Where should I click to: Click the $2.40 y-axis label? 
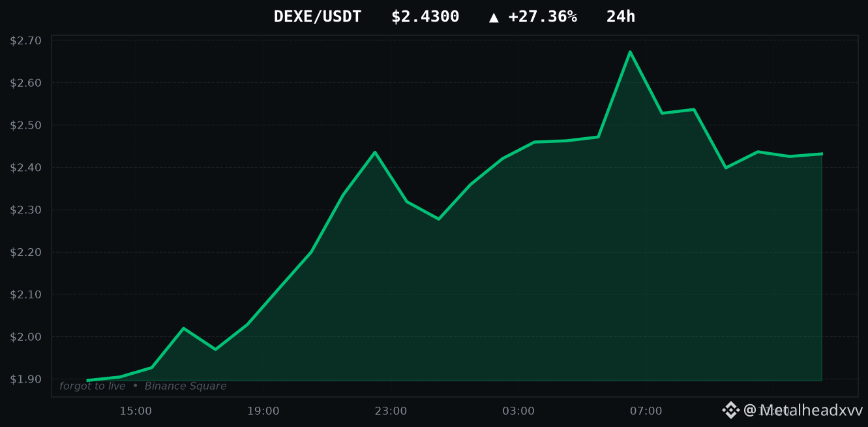click(26, 168)
